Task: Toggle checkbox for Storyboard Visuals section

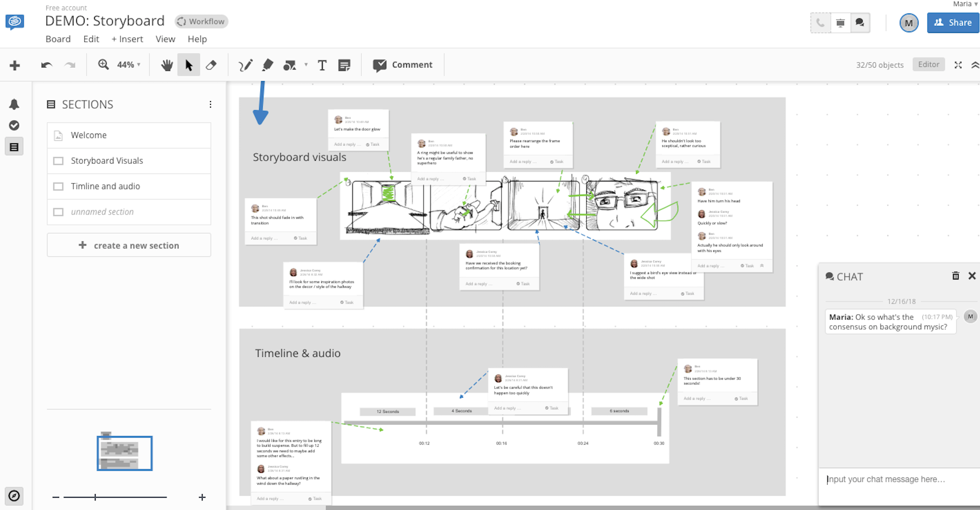Action: 58,160
